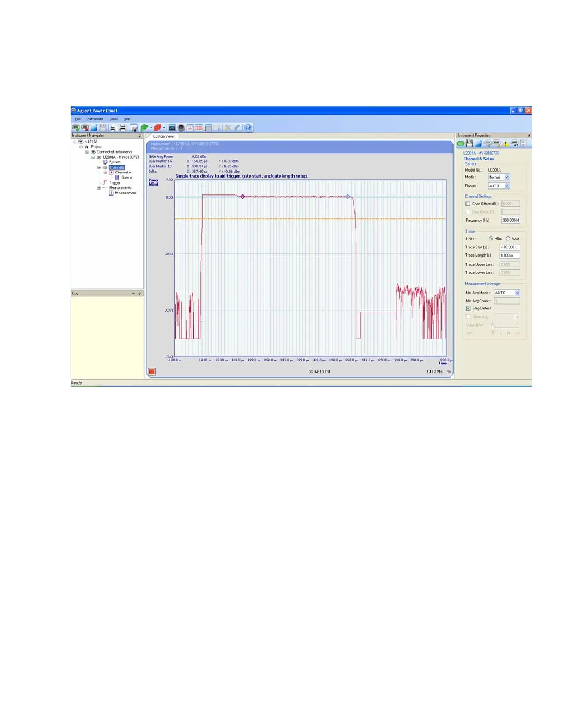
Task: Click the disconnect instrument icon with red X
Action: 85,127
